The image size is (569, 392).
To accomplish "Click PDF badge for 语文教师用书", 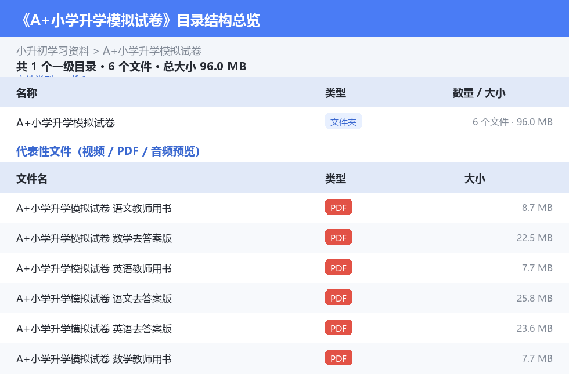I will [338, 207].
